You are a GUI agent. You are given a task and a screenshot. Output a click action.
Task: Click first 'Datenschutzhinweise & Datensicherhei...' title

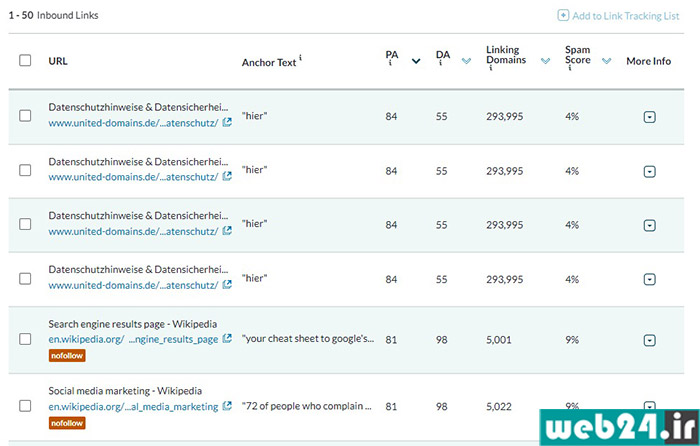(x=138, y=107)
